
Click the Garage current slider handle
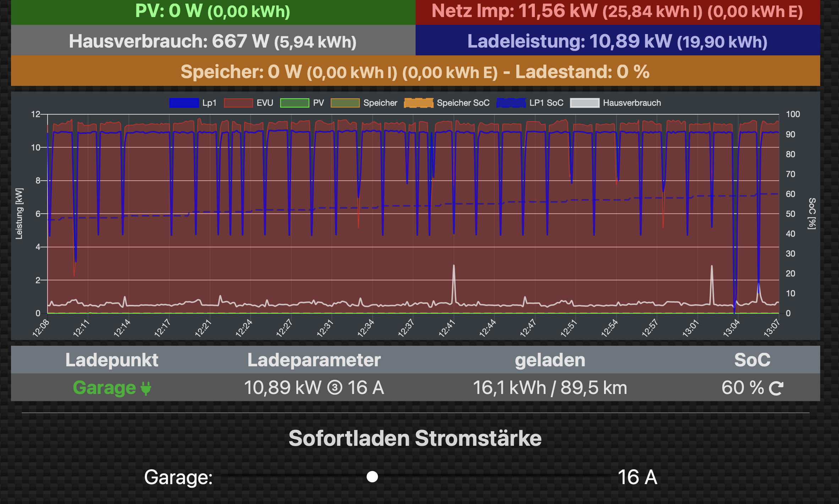[372, 477]
